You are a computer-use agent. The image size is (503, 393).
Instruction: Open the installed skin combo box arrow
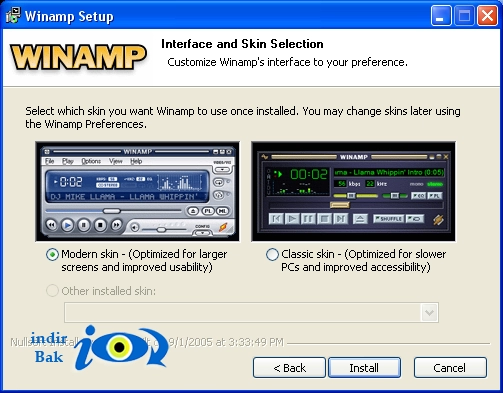[x=429, y=312]
